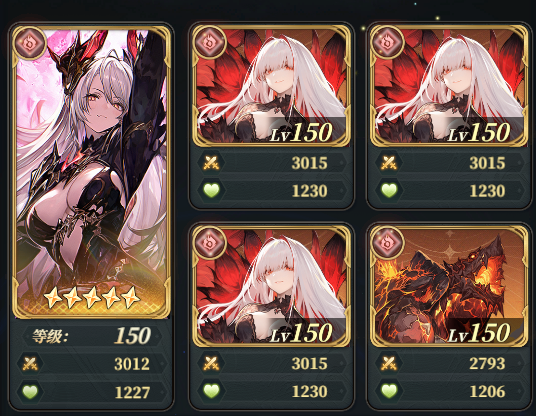Click the green heart icon beside 1206
The height and width of the screenshot is (416, 536).
(389, 391)
